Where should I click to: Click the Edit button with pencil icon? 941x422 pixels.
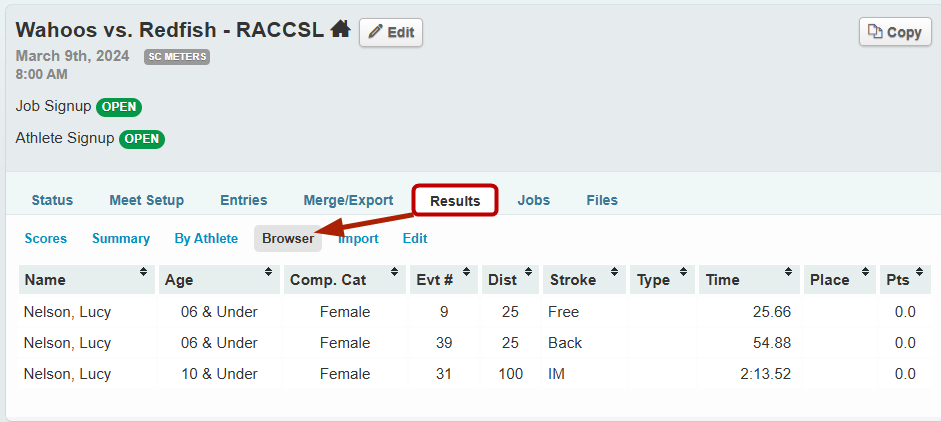390,32
